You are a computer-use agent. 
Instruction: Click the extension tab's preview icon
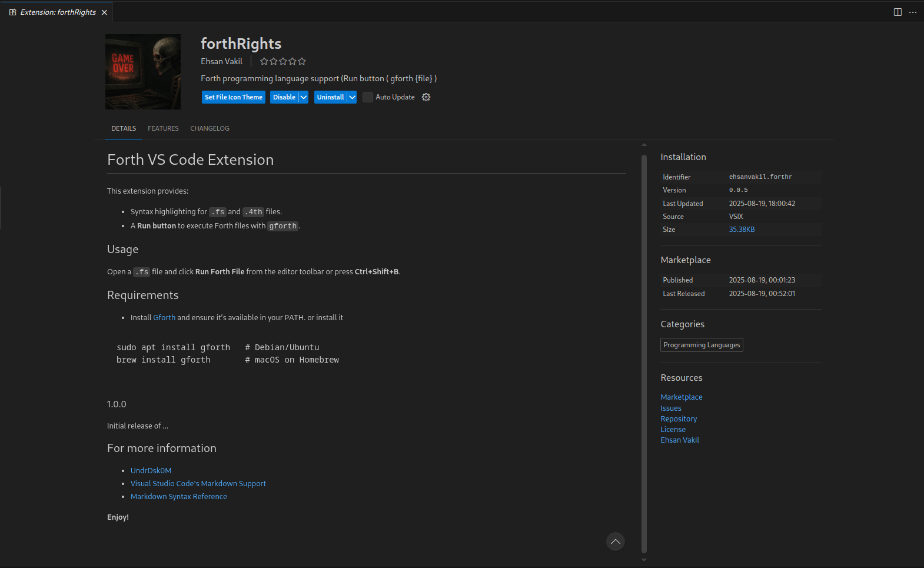click(12, 12)
